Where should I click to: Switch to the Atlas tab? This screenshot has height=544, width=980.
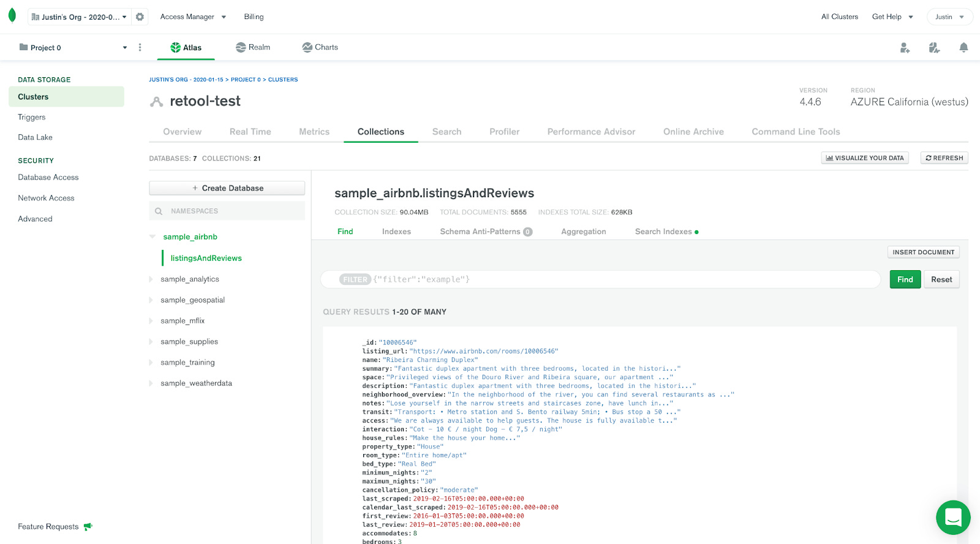pyautogui.click(x=186, y=47)
